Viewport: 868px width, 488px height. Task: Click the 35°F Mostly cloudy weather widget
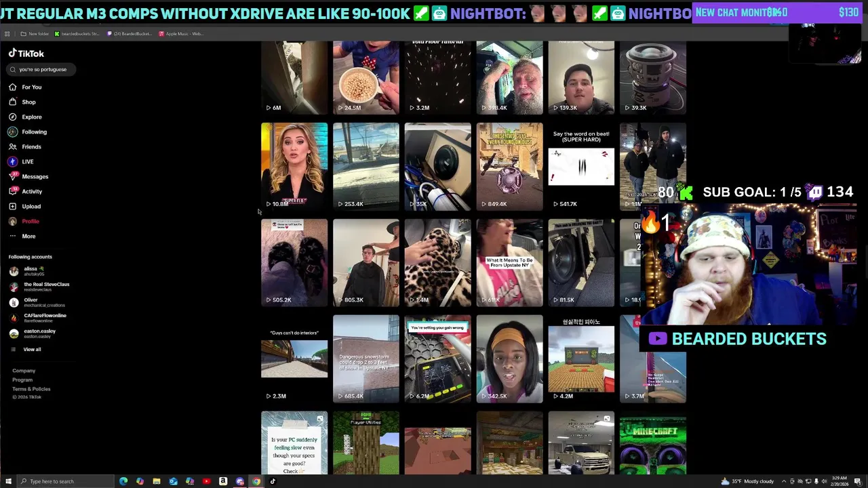click(749, 481)
